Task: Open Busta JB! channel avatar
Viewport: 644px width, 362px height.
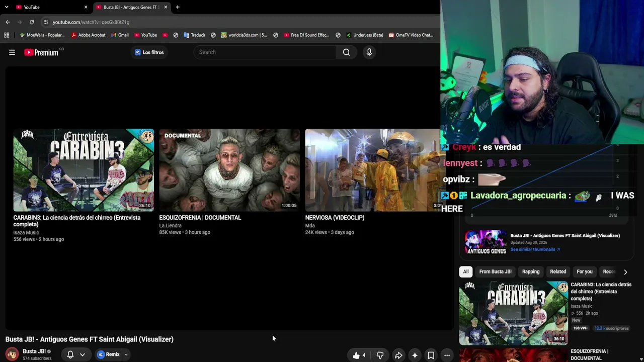Action: click(x=12, y=354)
